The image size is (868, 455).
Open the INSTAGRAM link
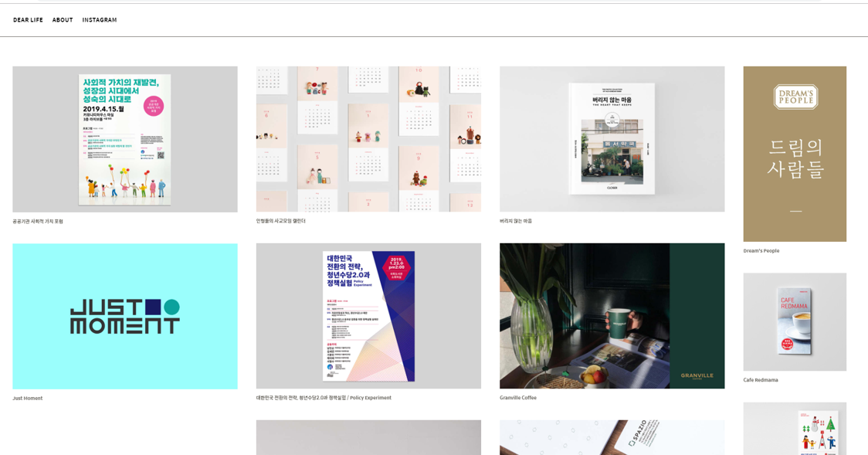coord(100,20)
